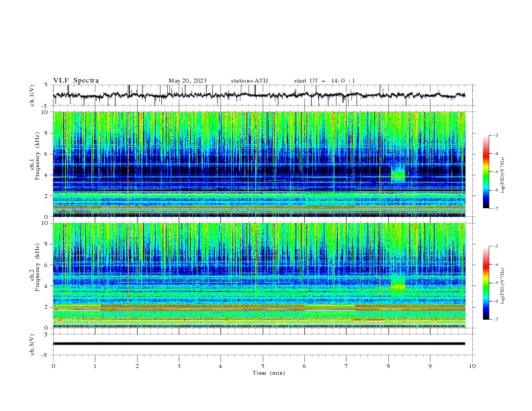532x411 pixels.
Task: Click the "ch.1(V)" axis label
Action: tap(32, 95)
